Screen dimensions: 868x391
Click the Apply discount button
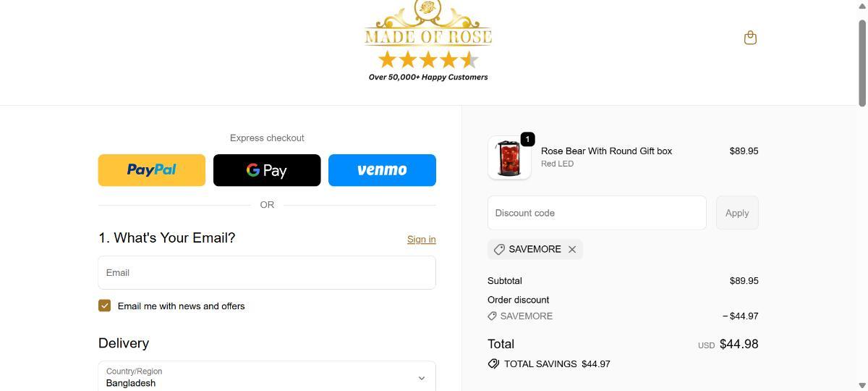click(x=737, y=213)
